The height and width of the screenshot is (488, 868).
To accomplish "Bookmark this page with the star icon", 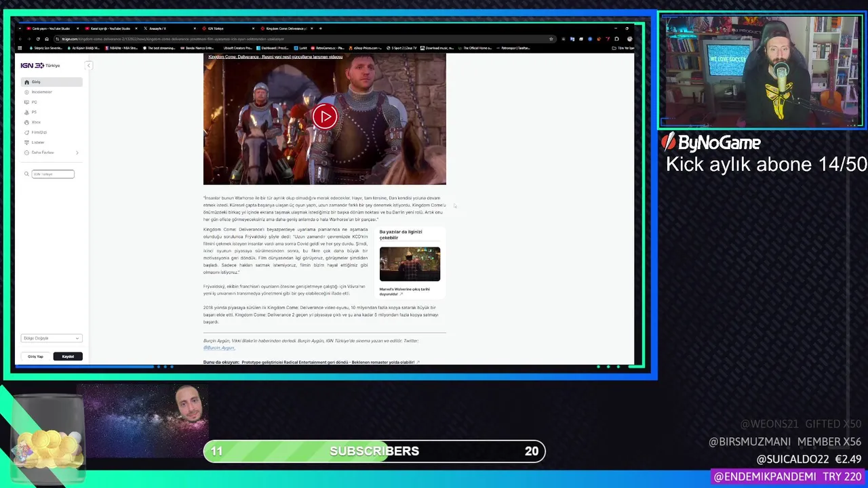I will tap(551, 39).
